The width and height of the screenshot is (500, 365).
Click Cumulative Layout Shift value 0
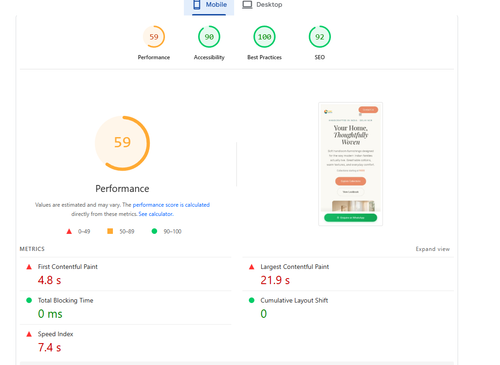pyautogui.click(x=263, y=314)
